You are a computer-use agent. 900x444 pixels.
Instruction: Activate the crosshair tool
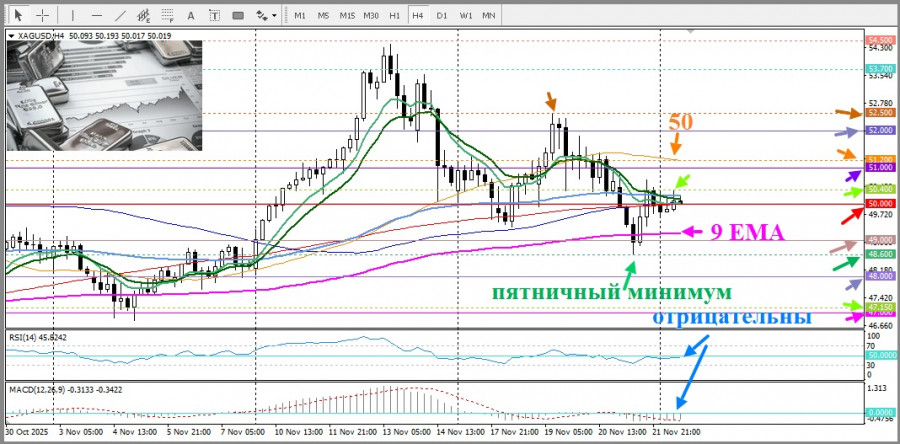pyautogui.click(x=43, y=15)
